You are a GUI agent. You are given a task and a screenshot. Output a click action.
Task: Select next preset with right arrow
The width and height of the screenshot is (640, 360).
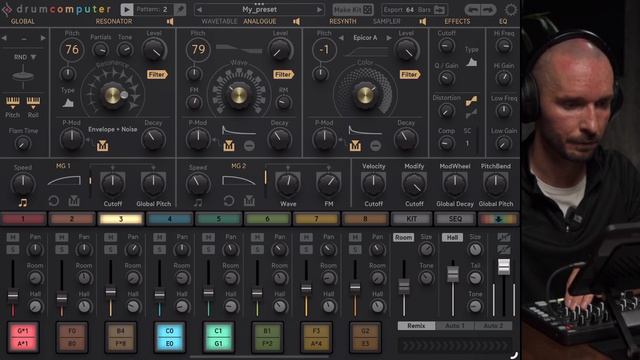pyautogui.click(x=319, y=9)
